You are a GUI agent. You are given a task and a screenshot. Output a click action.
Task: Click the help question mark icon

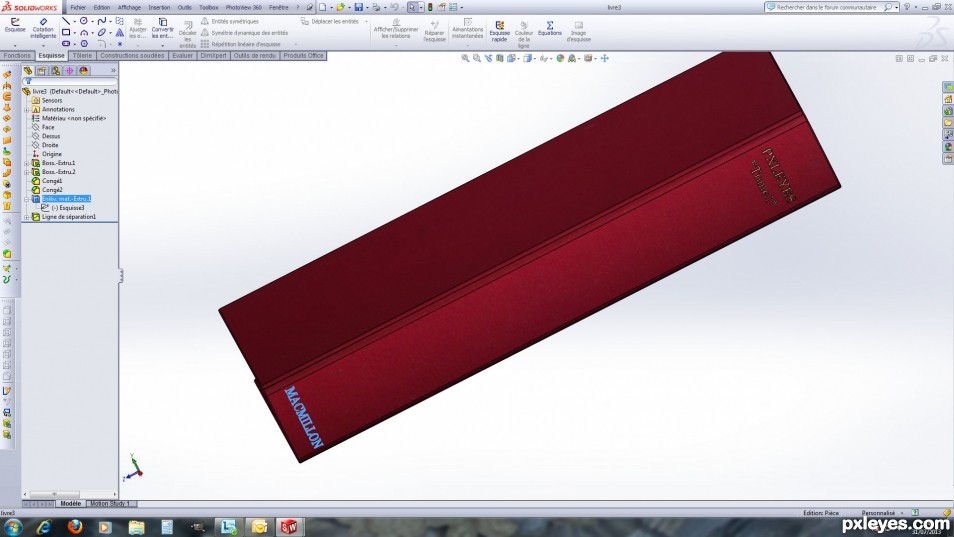pyautogui.click(x=907, y=7)
